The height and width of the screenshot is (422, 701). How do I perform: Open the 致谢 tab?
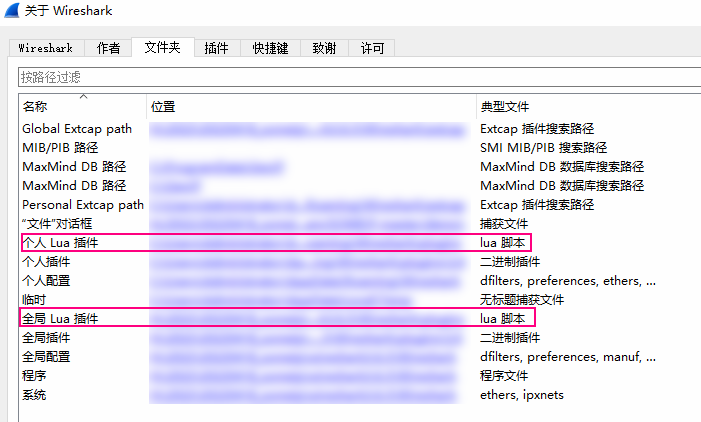(324, 48)
